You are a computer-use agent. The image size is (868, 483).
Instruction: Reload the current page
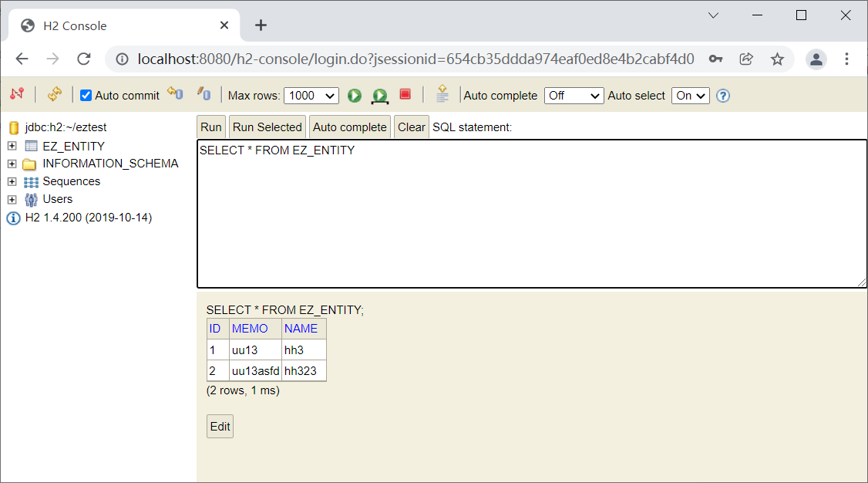[83, 59]
